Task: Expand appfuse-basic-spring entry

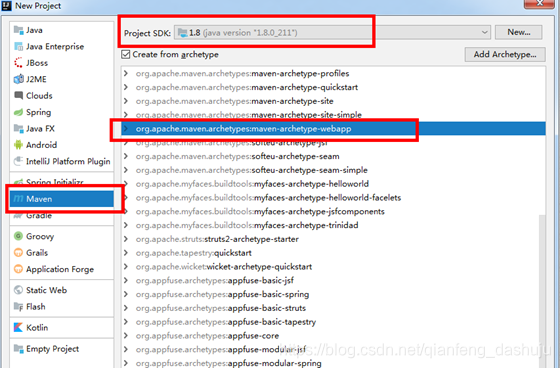Action: tap(126, 294)
